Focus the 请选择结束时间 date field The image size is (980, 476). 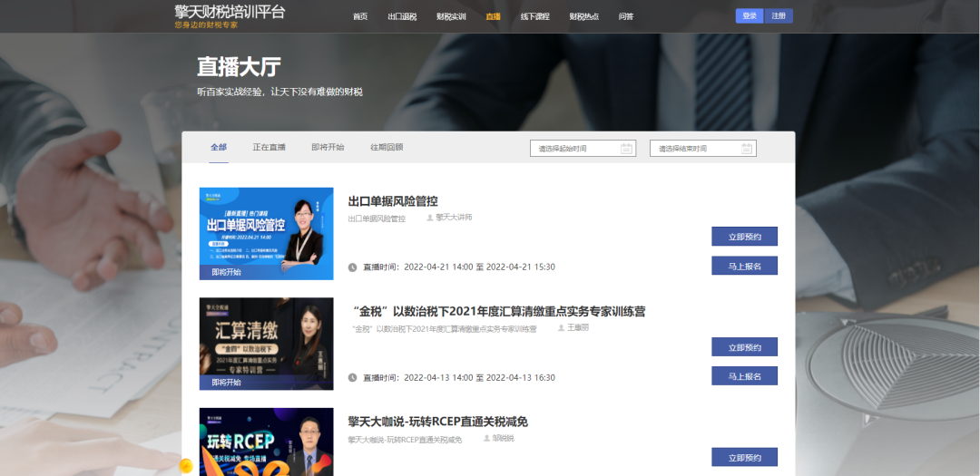pos(703,148)
